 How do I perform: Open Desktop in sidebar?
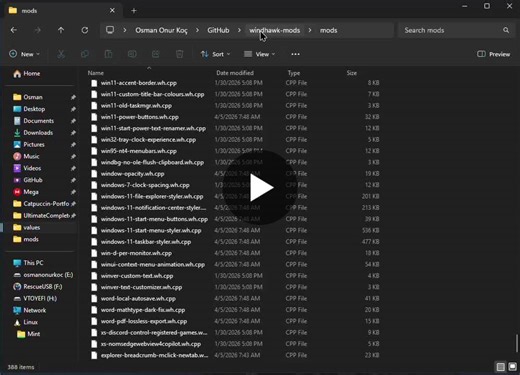[x=29, y=109]
